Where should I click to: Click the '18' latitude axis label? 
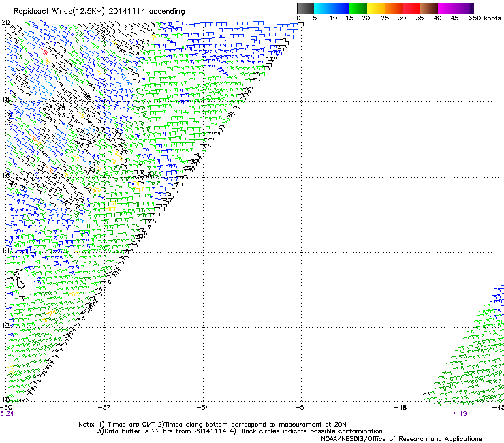5,99
